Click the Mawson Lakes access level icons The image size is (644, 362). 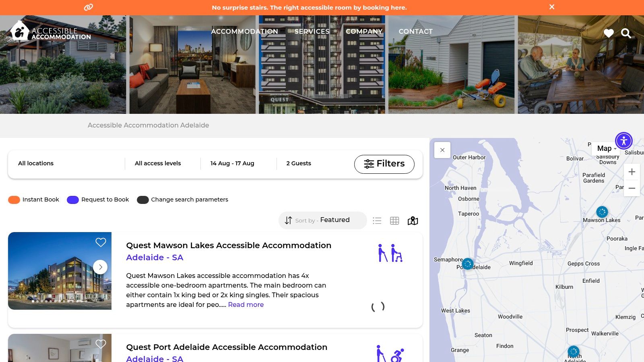point(390,253)
